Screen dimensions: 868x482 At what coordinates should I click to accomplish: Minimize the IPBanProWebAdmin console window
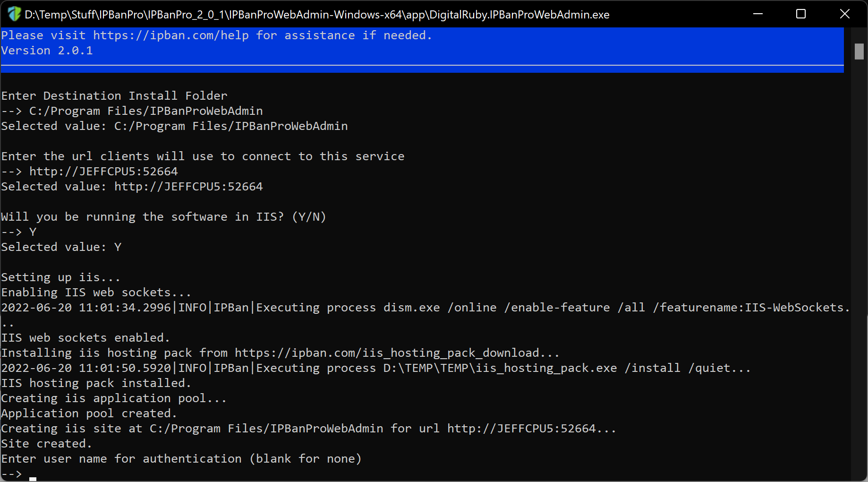tap(758, 14)
